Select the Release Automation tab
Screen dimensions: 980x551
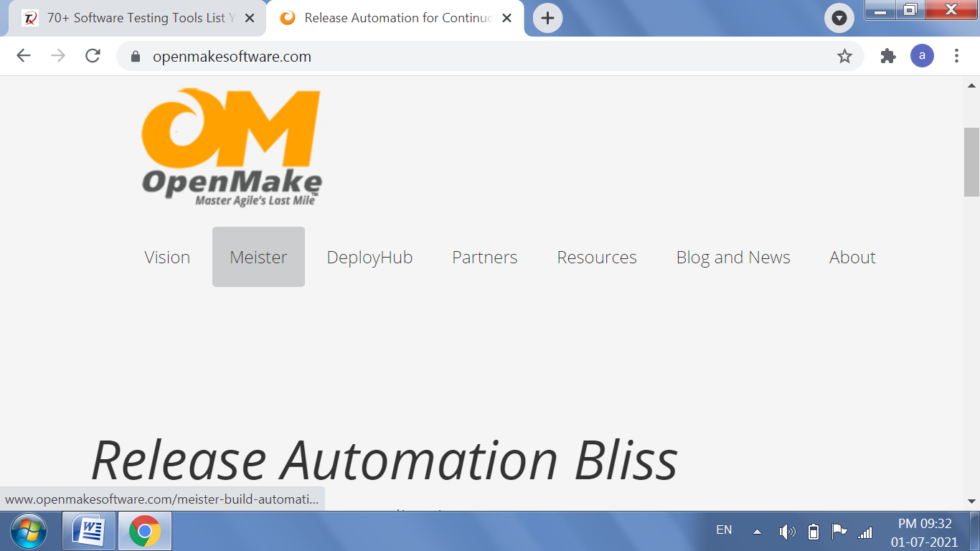(x=395, y=18)
